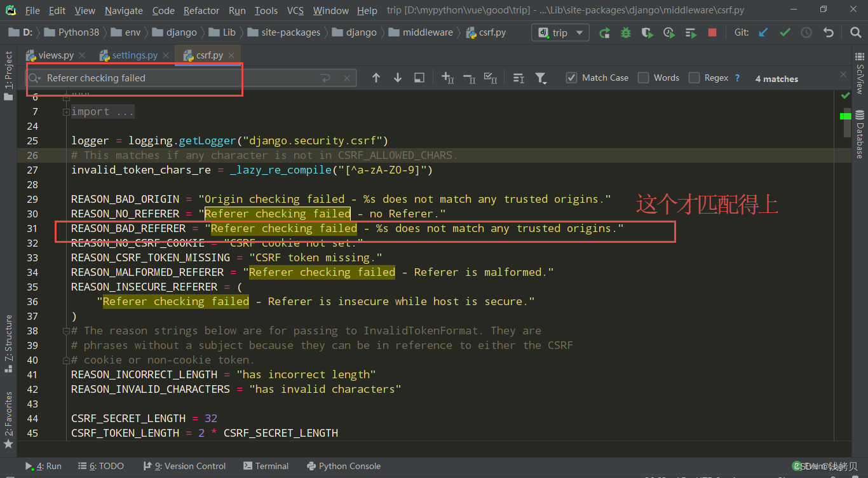Open the search history dropdown magnifier

pyautogui.click(x=35, y=78)
